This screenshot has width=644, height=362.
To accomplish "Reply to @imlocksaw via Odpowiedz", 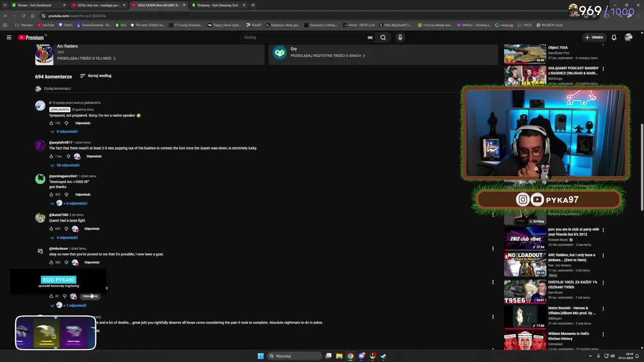I will (92, 262).
